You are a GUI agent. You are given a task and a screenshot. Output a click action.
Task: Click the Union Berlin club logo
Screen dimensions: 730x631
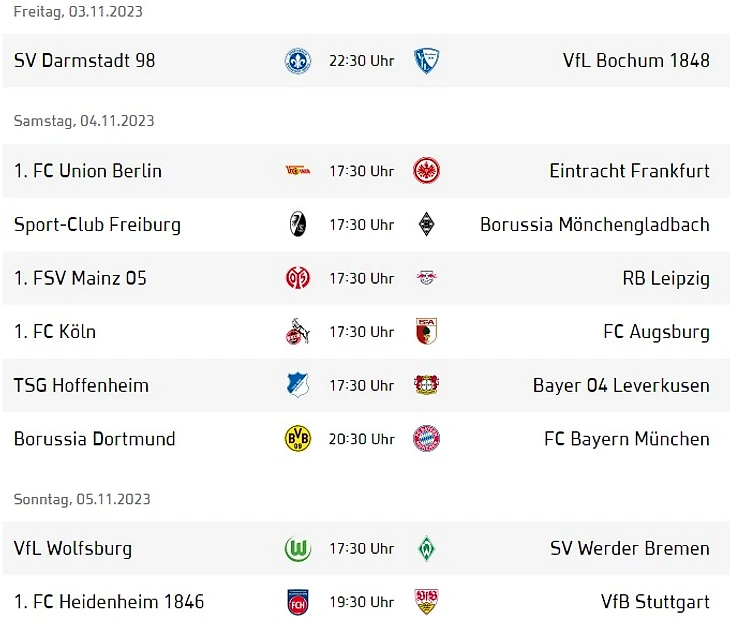click(x=298, y=171)
